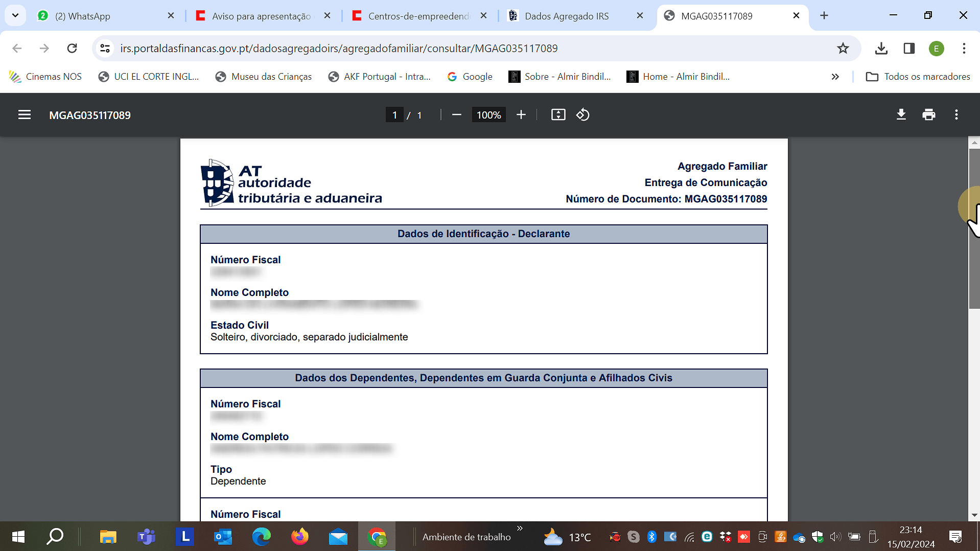Image resolution: width=980 pixels, height=551 pixels.
Task: Click the PDF page number field
Action: [394, 115]
